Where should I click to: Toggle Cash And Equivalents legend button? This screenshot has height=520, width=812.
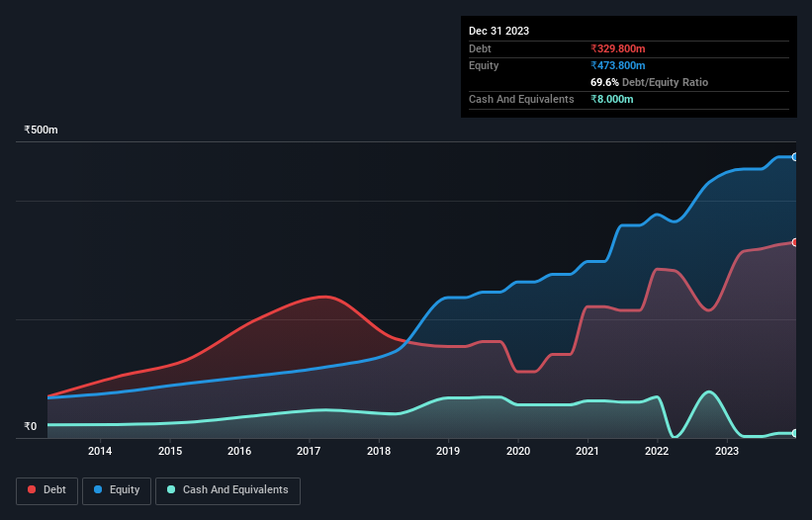pos(227,490)
